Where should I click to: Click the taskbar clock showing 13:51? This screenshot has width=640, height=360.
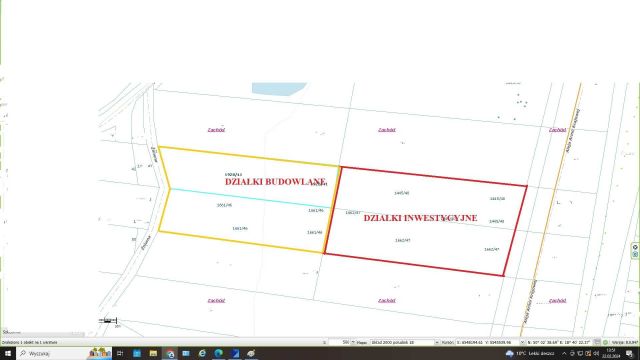click(x=611, y=353)
